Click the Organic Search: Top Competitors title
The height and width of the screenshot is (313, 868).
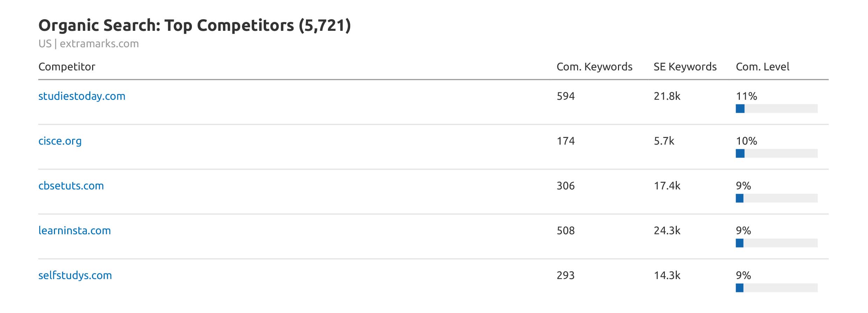click(194, 26)
